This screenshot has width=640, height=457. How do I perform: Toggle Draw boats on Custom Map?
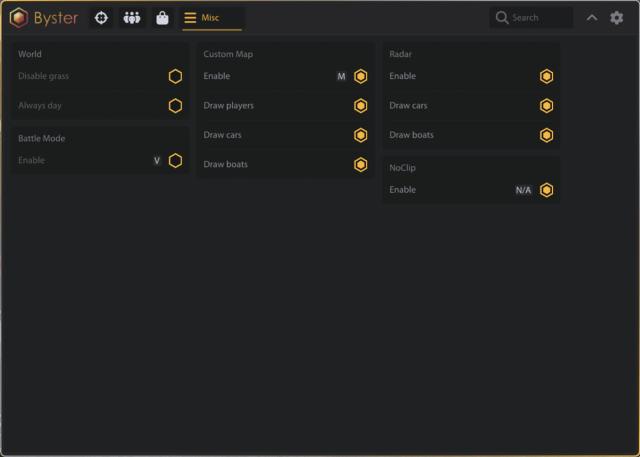click(x=361, y=164)
